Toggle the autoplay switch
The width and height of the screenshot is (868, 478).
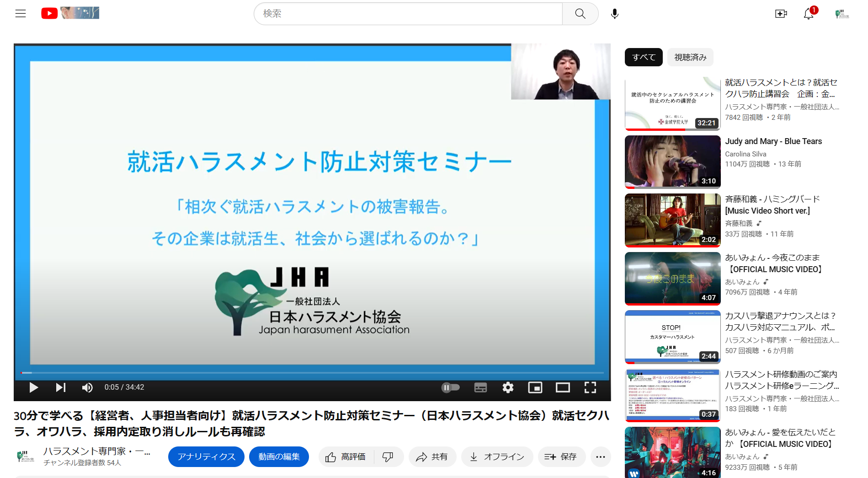(x=451, y=387)
